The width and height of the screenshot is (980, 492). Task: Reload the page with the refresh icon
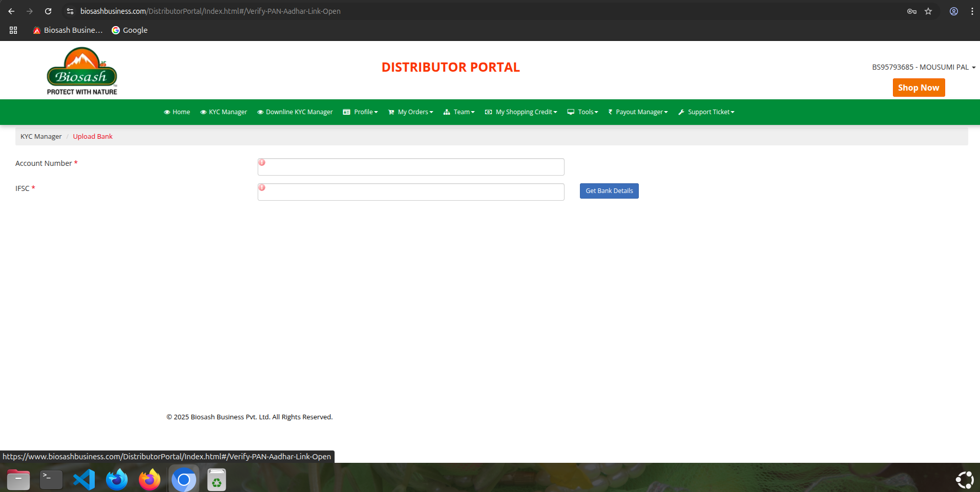(48, 11)
